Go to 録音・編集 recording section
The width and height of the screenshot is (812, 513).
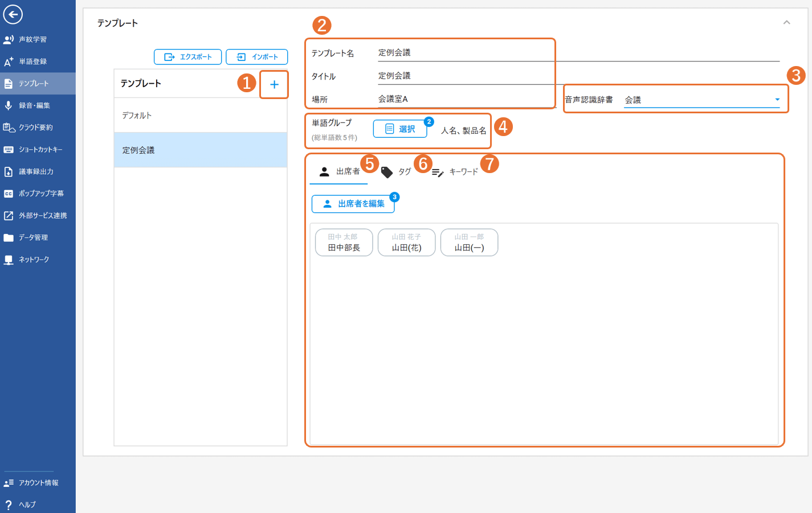pos(34,105)
